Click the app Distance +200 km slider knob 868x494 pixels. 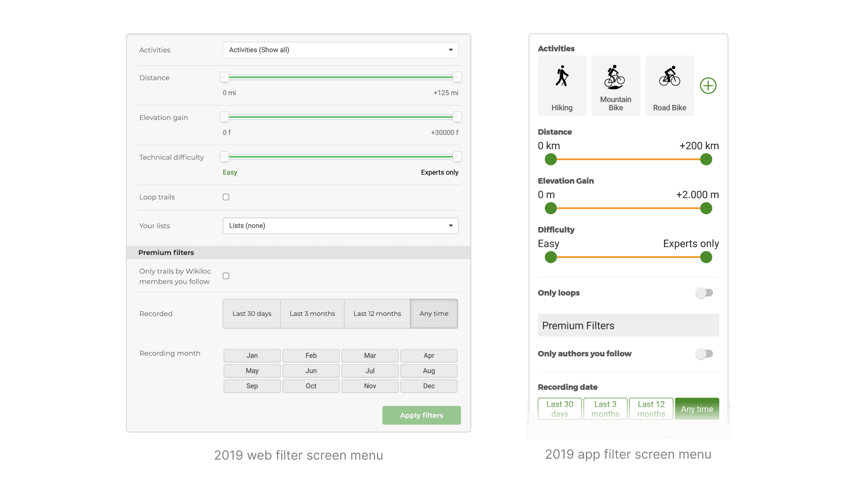point(706,160)
